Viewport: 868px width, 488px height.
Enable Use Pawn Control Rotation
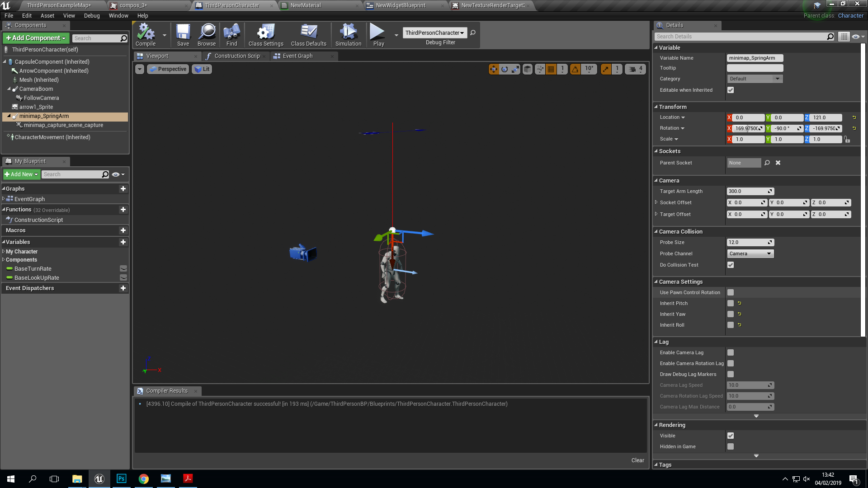pos(731,293)
